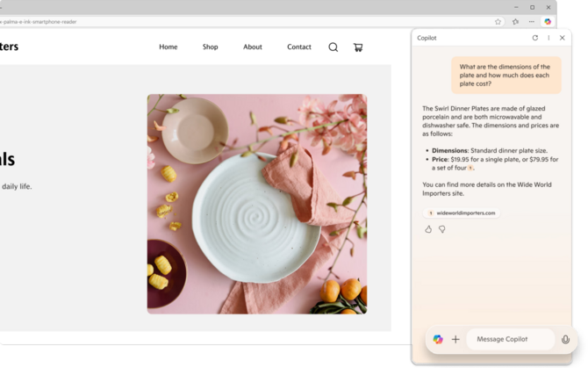588x368 pixels.
Task: Open the shopping cart icon
Action: (358, 47)
